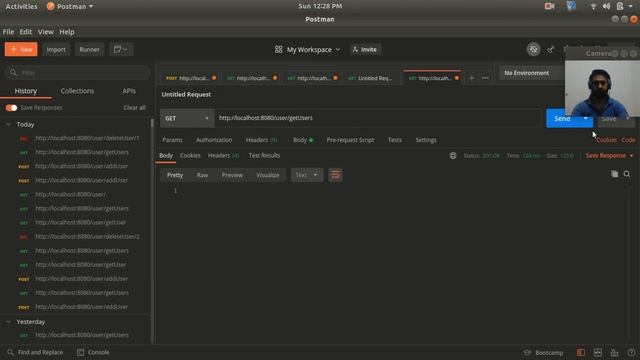Open Ubuntu Activities overview
Screen dimensions: 640x360
[x=21, y=6]
